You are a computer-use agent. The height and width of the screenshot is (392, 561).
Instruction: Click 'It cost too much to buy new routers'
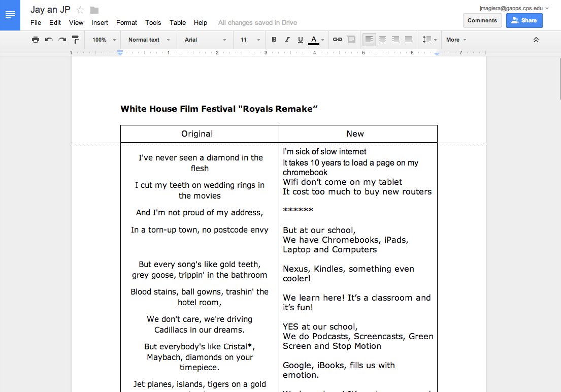(357, 191)
